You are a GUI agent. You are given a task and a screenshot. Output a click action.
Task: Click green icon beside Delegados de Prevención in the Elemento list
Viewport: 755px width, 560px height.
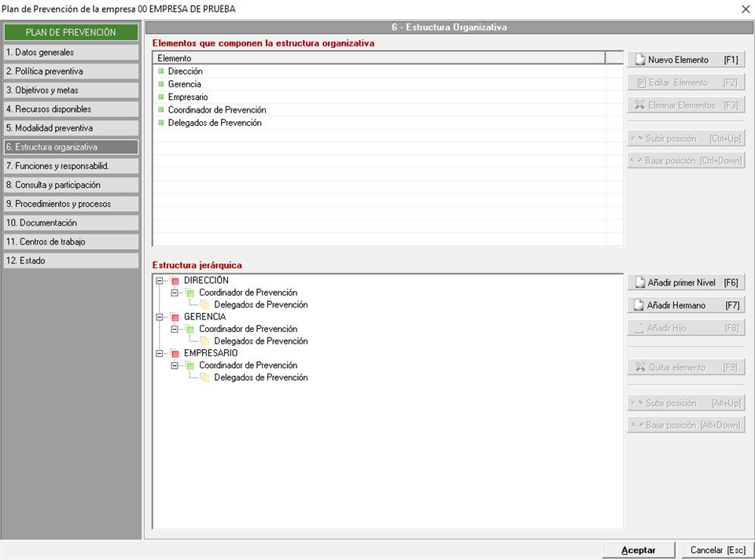(160, 123)
